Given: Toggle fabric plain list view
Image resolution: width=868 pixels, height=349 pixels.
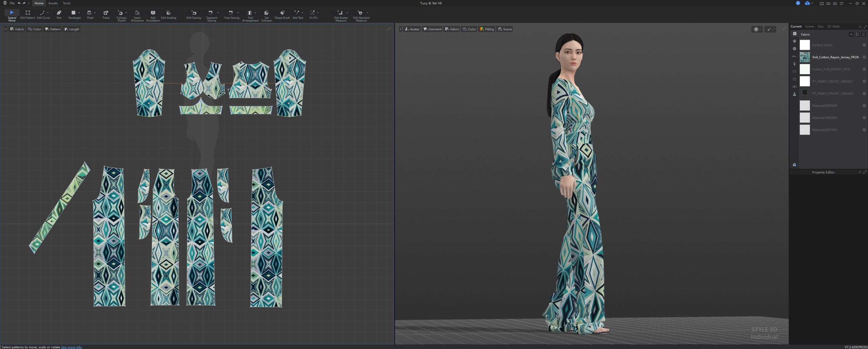Looking at the screenshot, I should tap(863, 34).
